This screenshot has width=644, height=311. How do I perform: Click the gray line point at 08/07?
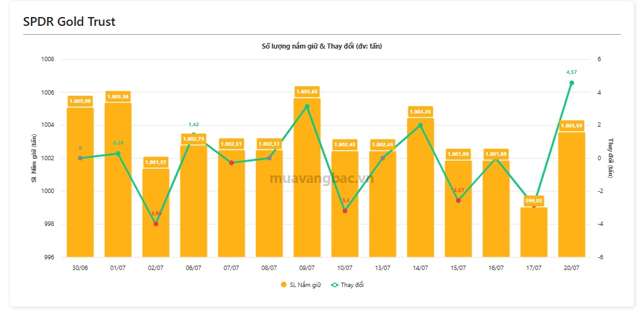269,158
